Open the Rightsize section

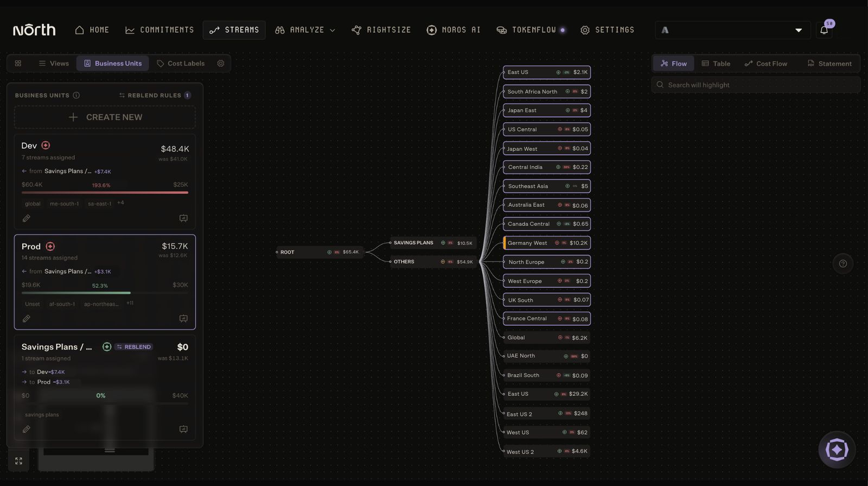tap(381, 30)
